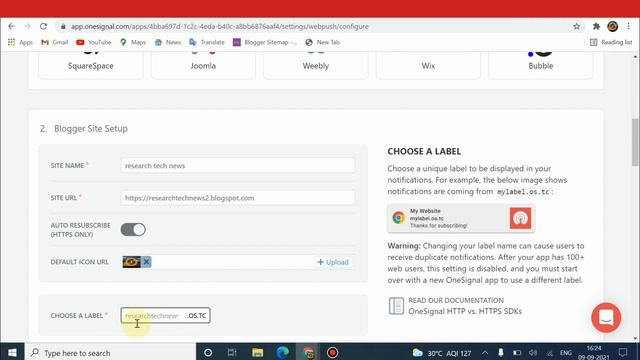This screenshot has width=640, height=360.
Task: Open the browser extensions puzzle icon
Action: [x=596, y=26]
